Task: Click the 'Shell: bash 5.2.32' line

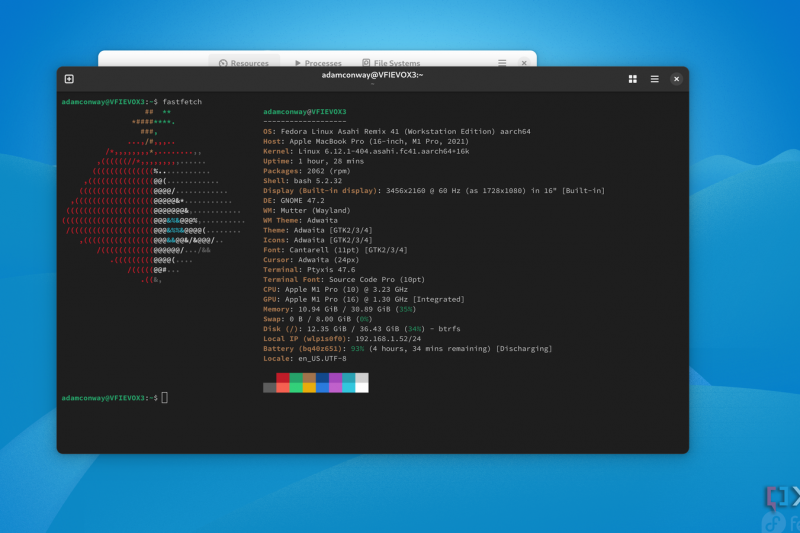Action: coord(303,181)
